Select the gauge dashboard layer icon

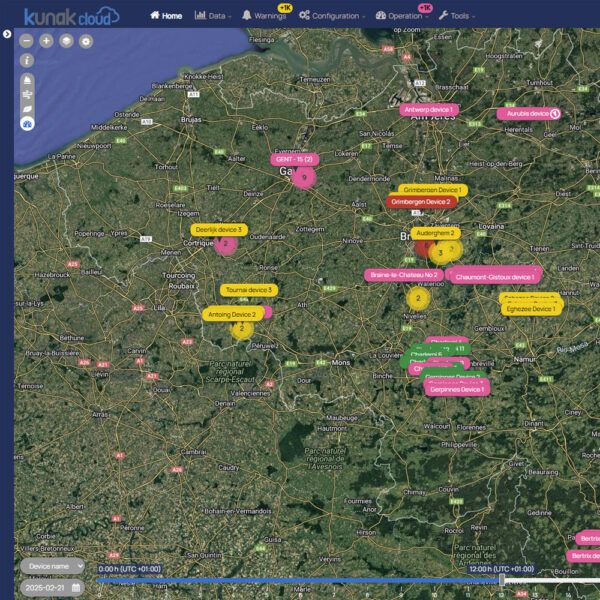[x=26, y=123]
